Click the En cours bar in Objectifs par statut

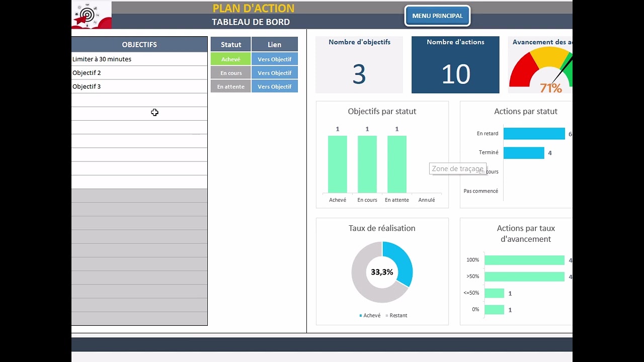click(367, 164)
